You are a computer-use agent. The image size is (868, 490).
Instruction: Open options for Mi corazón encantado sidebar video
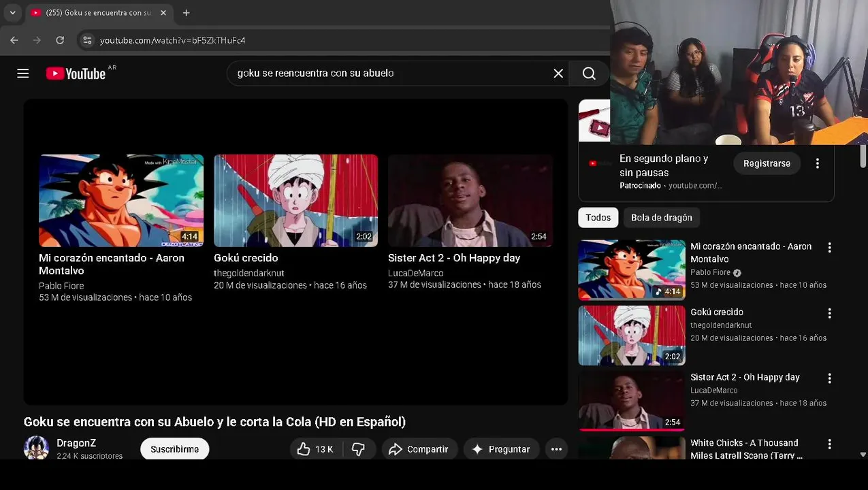coord(829,248)
